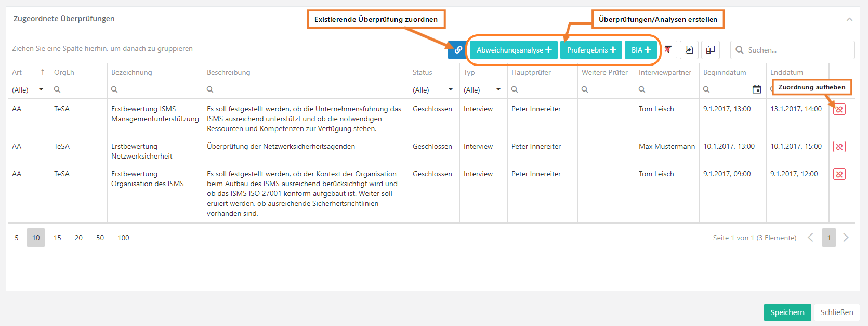Image resolution: width=868 pixels, height=326 pixels.
Task: Open the Beginndatum calendar picker
Action: pyautogui.click(x=757, y=89)
